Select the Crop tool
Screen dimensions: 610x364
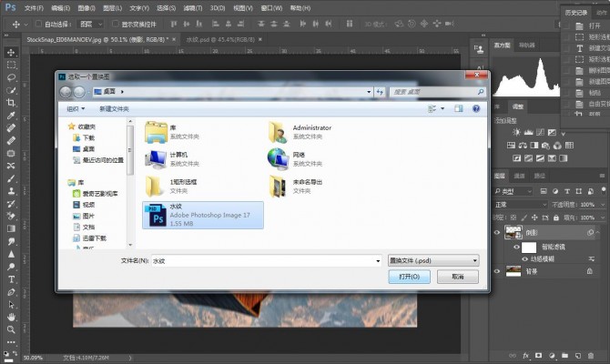click(11, 103)
